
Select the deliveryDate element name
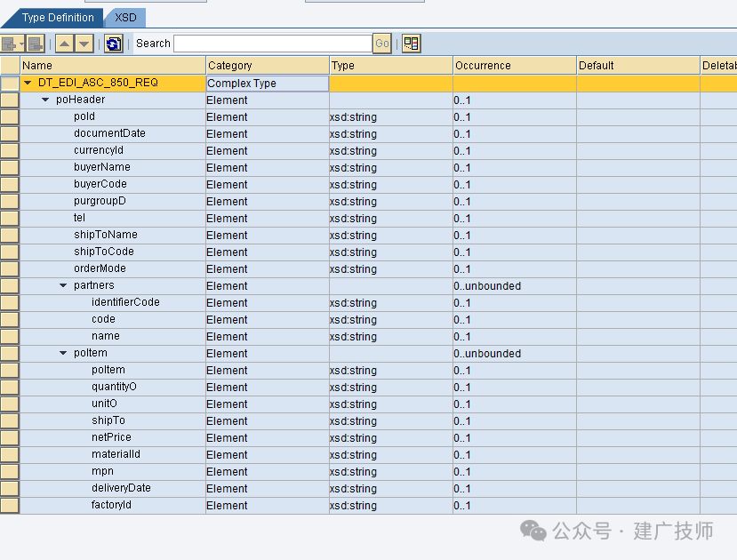(x=121, y=488)
